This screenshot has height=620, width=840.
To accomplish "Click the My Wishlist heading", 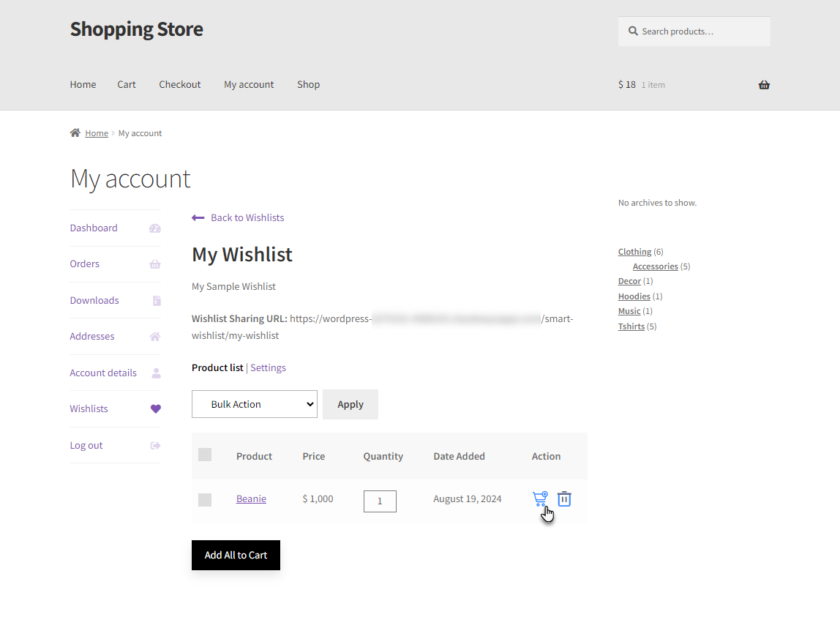I will (x=242, y=255).
